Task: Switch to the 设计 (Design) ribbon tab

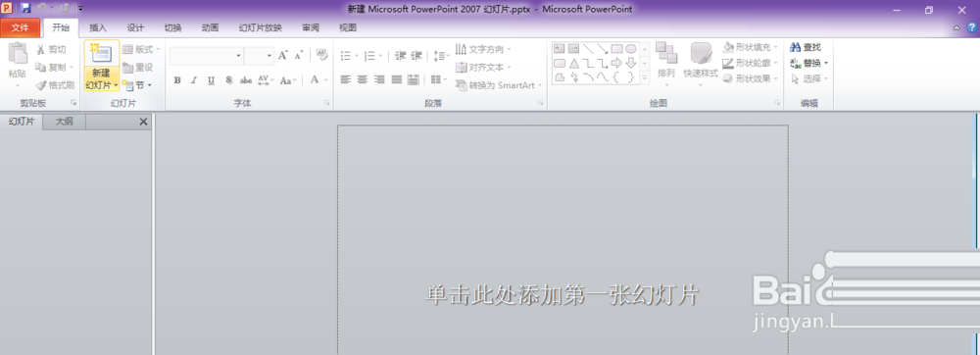Action: tap(135, 27)
